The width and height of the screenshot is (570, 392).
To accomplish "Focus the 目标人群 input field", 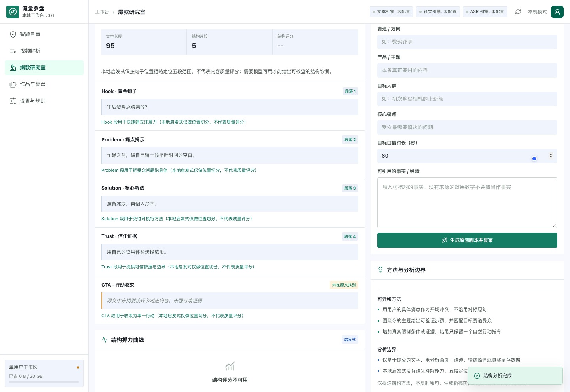I will click(467, 99).
